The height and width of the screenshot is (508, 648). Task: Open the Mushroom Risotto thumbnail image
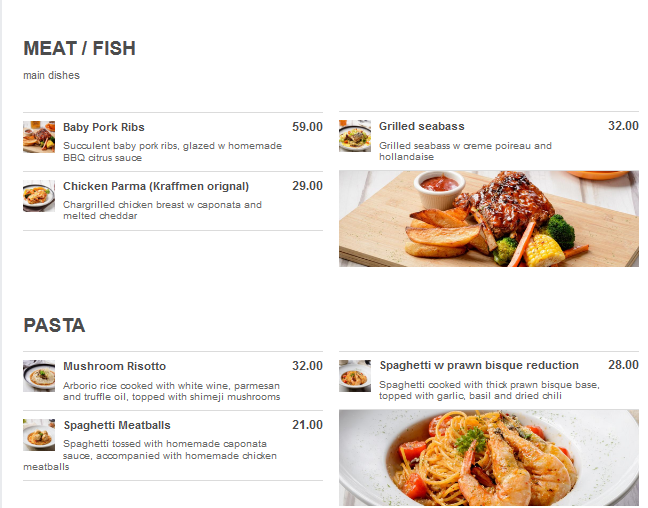[x=39, y=376]
